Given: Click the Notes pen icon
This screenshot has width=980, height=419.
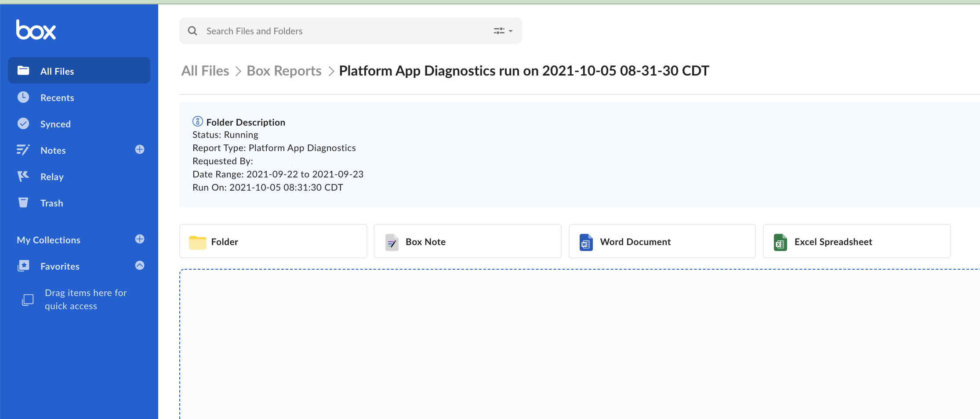Looking at the screenshot, I should pos(23,150).
